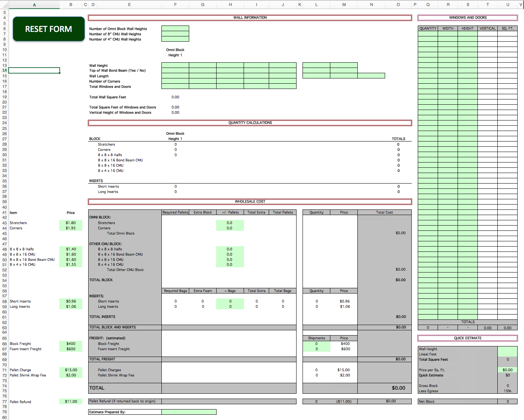
Task: Click the Foam Insert Freight price $600 in column B
Action: (71, 349)
